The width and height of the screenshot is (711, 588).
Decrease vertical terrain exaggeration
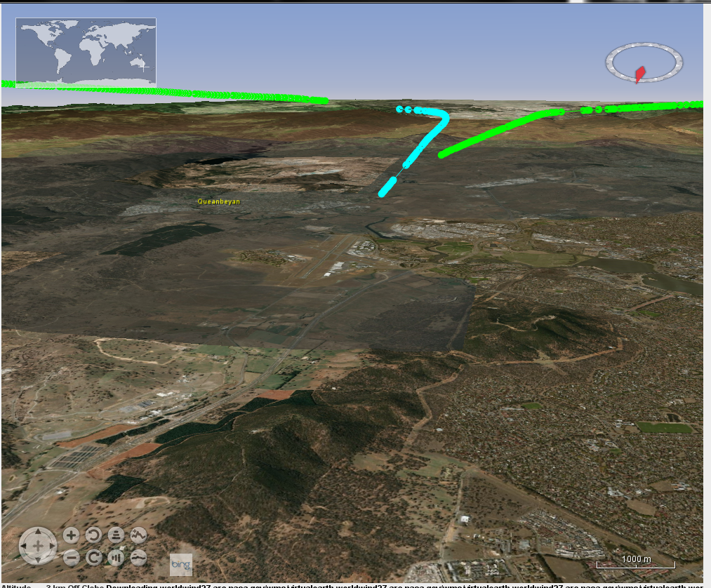138,558
